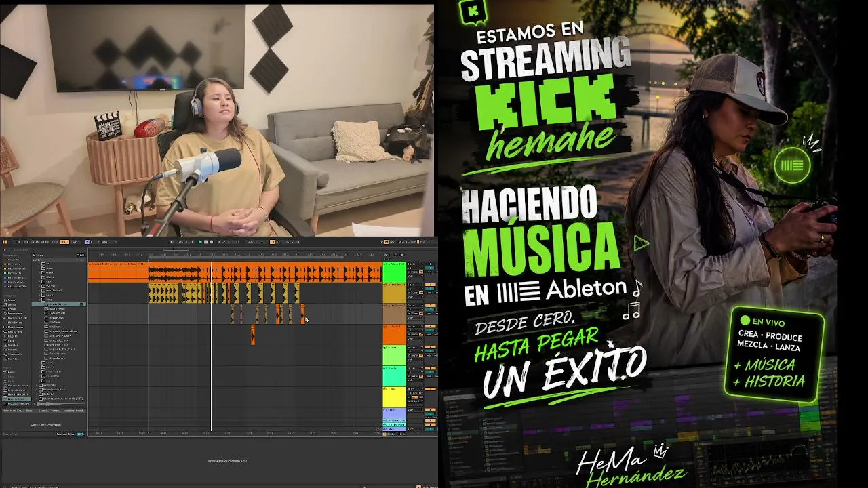
Task: Open the Clips browser category
Action: click(x=11, y=340)
